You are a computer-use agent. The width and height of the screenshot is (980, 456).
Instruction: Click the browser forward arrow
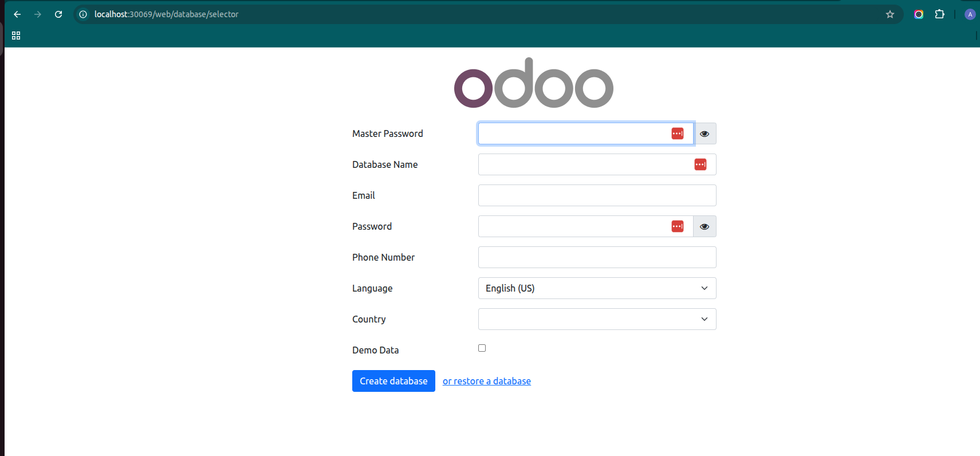click(38, 14)
